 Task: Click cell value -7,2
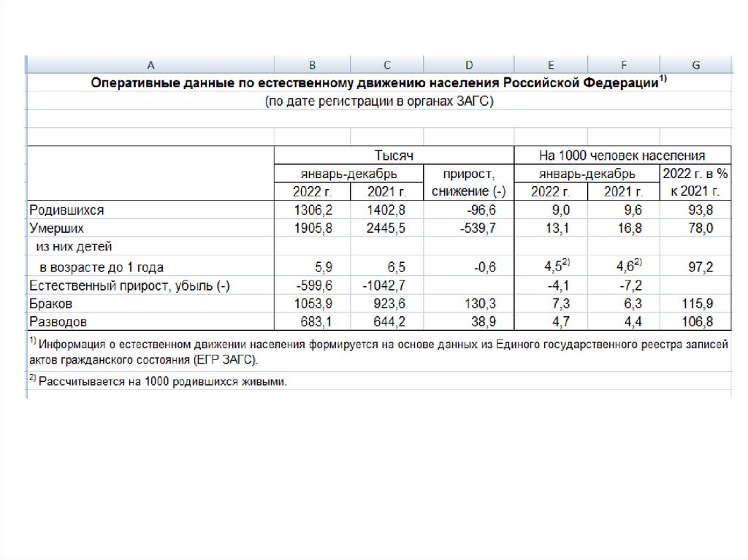click(x=630, y=285)
